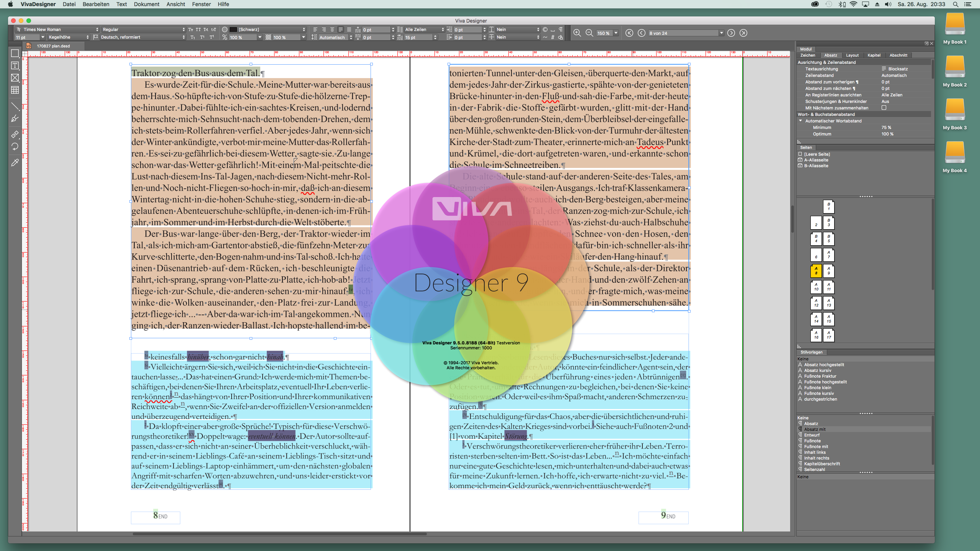This screenshot has width=980, height=551.
Task: Apply the all caps TT text style
Action: (198, 29)
